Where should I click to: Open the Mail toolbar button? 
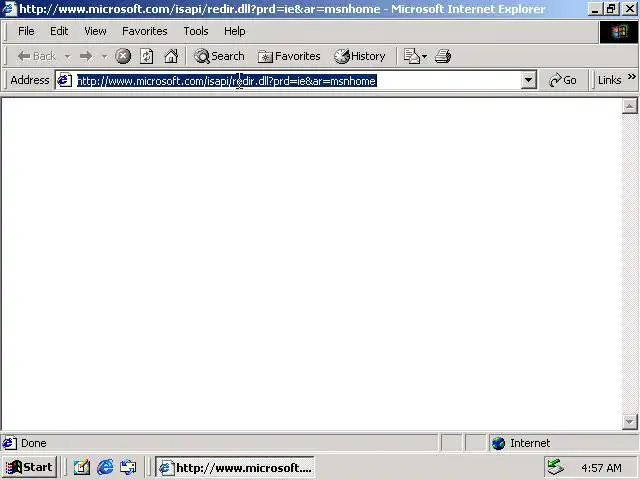(415, 56)
